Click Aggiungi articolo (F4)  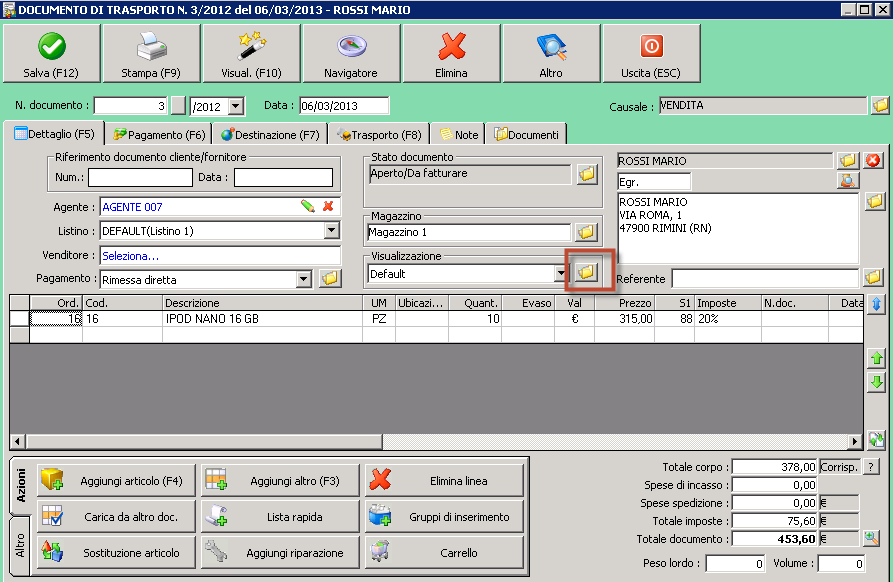pos(116,481)
